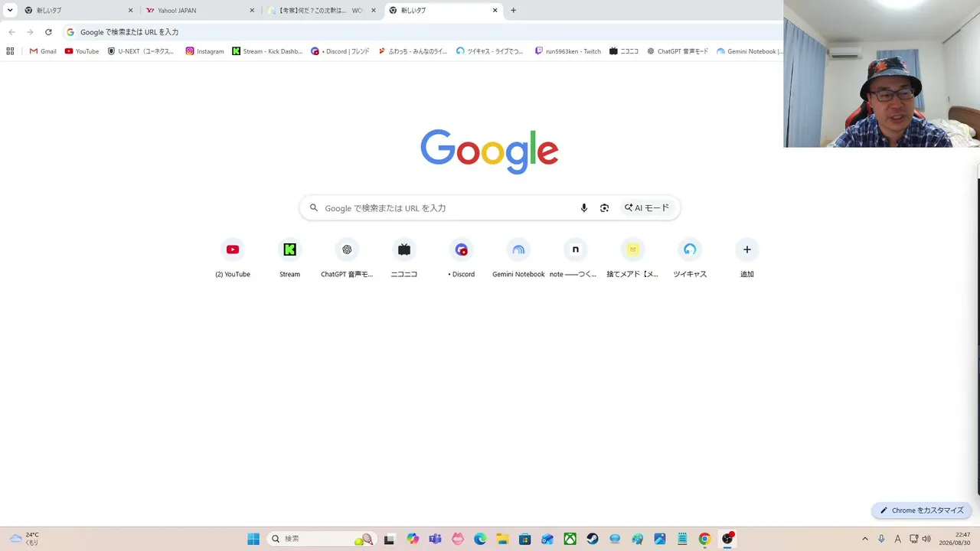The image size is (980, 551).
Task: Open File Explorer from the taskbar
Action: pos(502,539)
